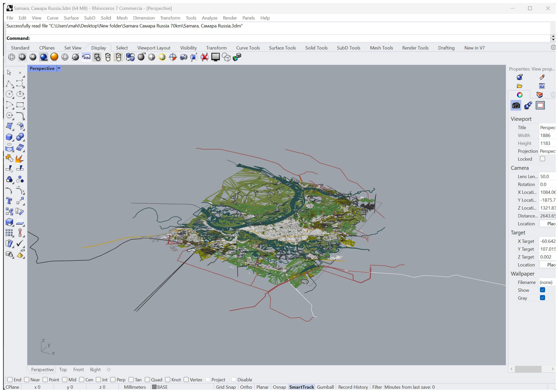Click the BASE layer color swatch

coord(154,387)
